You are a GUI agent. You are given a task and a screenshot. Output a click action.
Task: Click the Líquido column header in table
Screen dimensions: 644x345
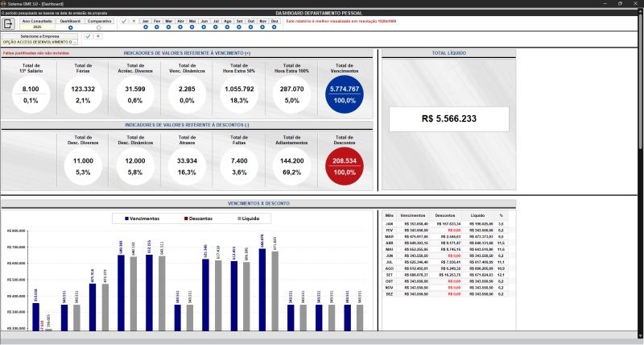tap(478, 216)
